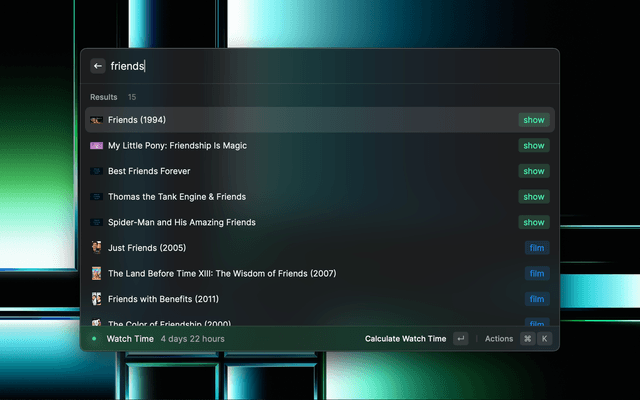Select the Friends (1994) result
640x400 pixels.
pos(300,120)
